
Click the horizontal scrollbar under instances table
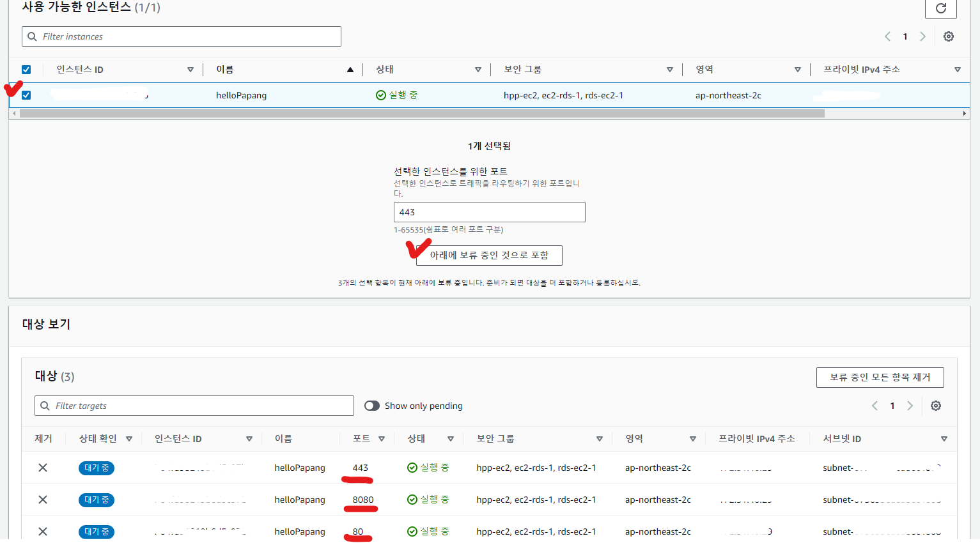point(422,114)
